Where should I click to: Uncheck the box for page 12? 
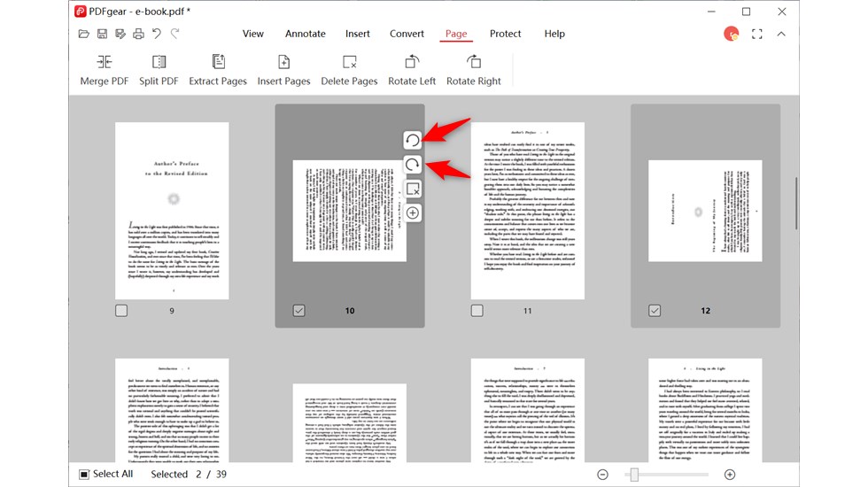click(655, 311)
